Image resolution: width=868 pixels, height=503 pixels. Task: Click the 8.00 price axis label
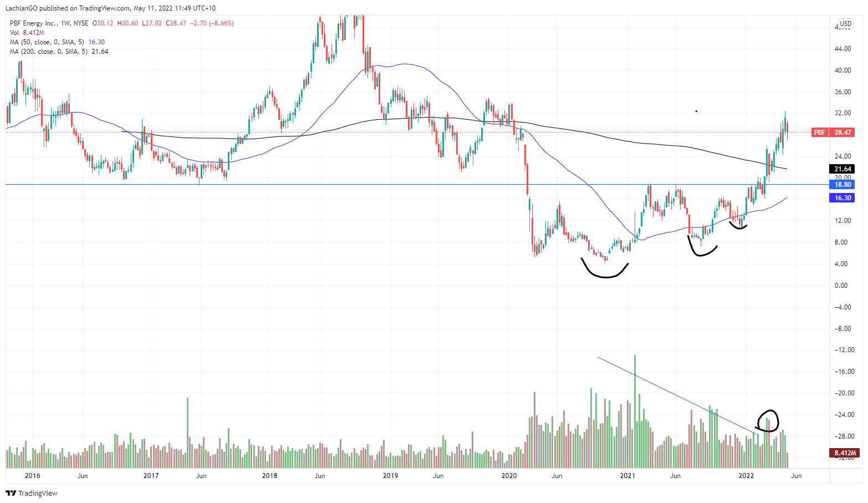pos(841,242)
